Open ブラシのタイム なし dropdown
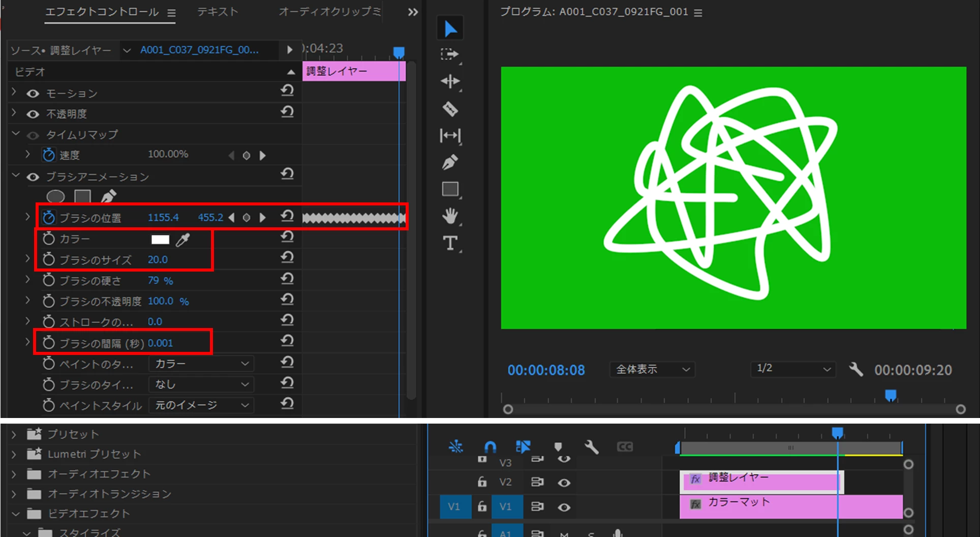 click(x=201, y=384)
